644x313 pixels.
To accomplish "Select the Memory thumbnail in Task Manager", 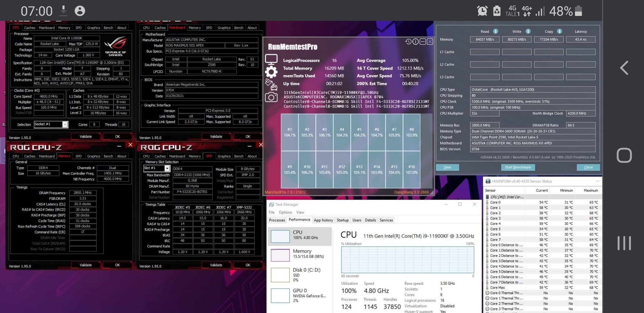I will pyautogui.click(x=280, y=255).
